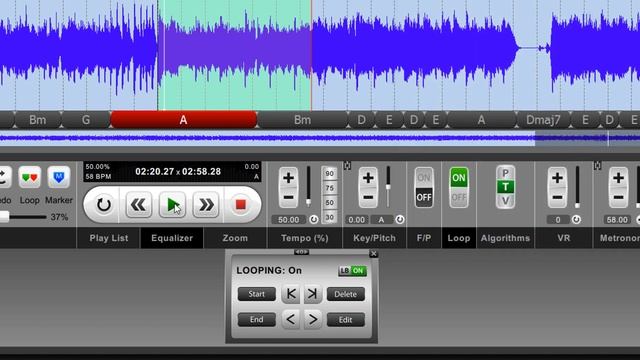Nudge loop left with the arrow

point(291,320)
